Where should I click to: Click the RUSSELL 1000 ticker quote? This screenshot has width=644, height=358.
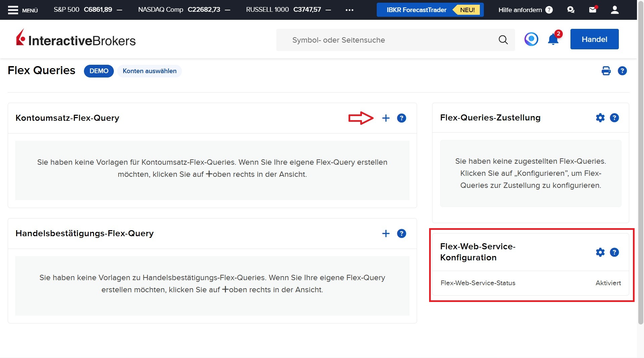coord(288,10)
